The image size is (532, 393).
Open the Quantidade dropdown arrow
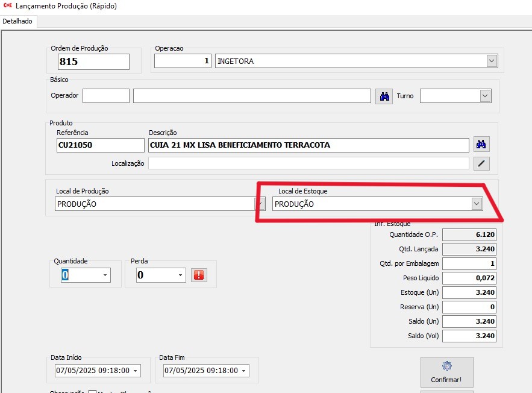tap(105, 275)
